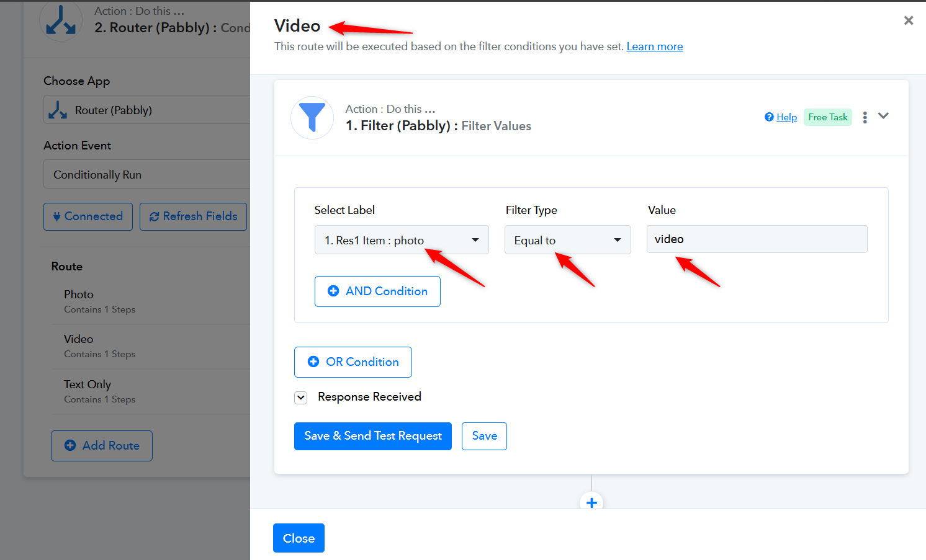Image resolution: width=926 pixels, height=560 pixels.
Task: Open the three-dot options menu
Action: [865, 117]
